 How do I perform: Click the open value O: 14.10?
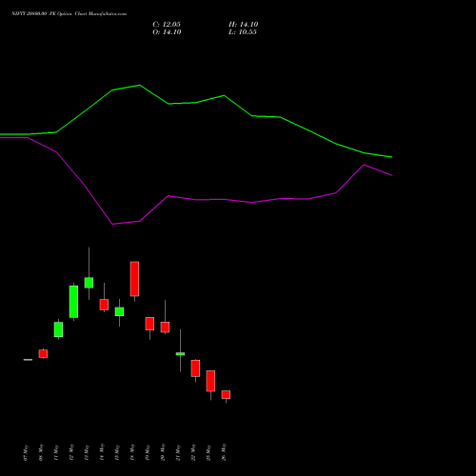[x=167, y=32]
